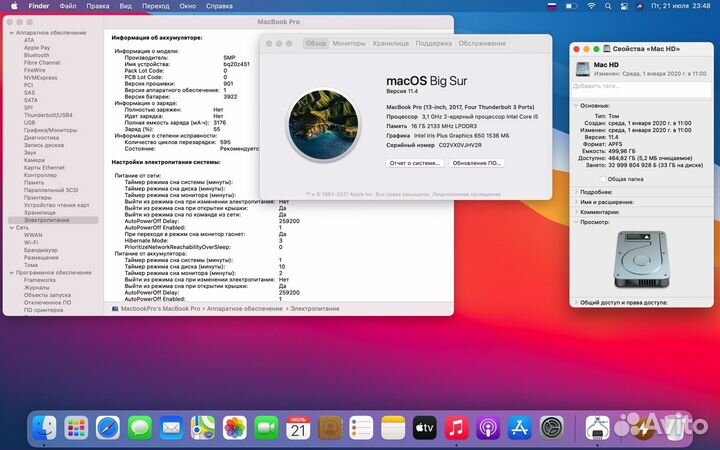
Task: Click MacbookPro's MacBook Pro in path bar
Action: coord(160,309)
